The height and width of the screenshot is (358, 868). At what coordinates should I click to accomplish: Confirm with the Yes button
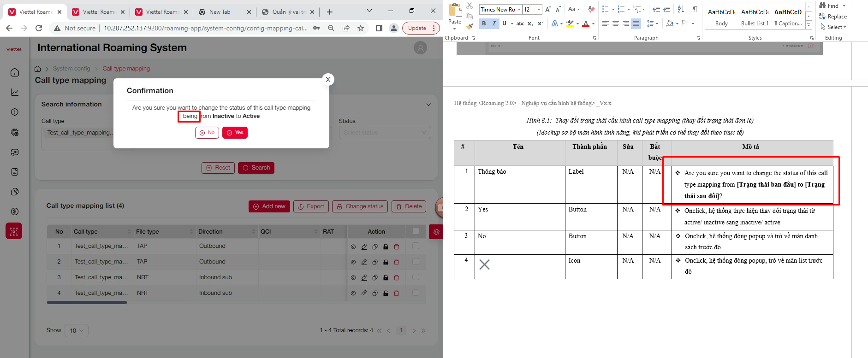click(x=235, y=133)
